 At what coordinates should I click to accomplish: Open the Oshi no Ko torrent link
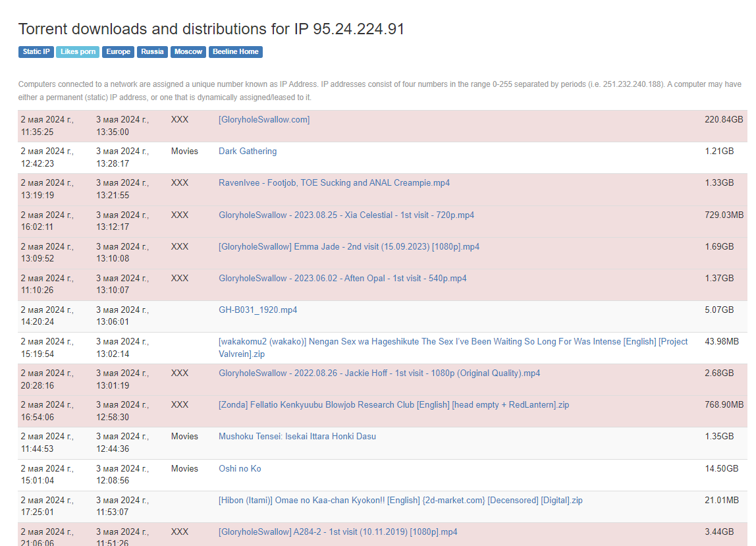coord(240,469)
